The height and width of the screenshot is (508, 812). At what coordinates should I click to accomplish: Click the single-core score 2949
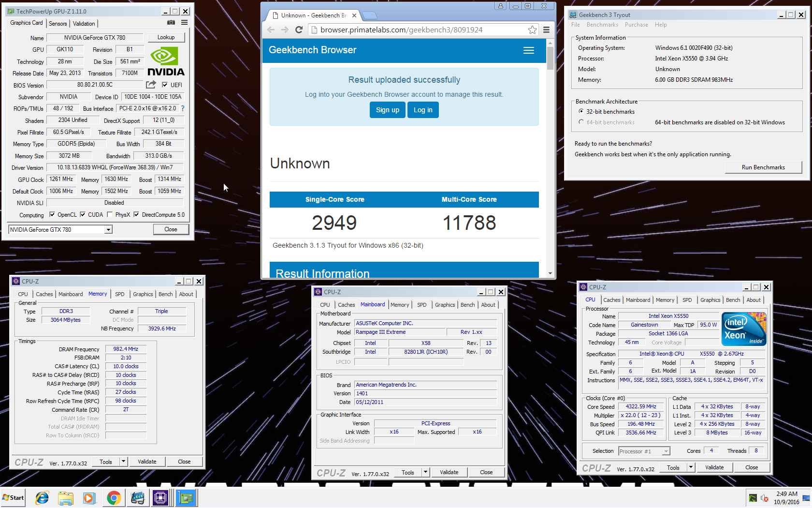(x=334, y=223)
